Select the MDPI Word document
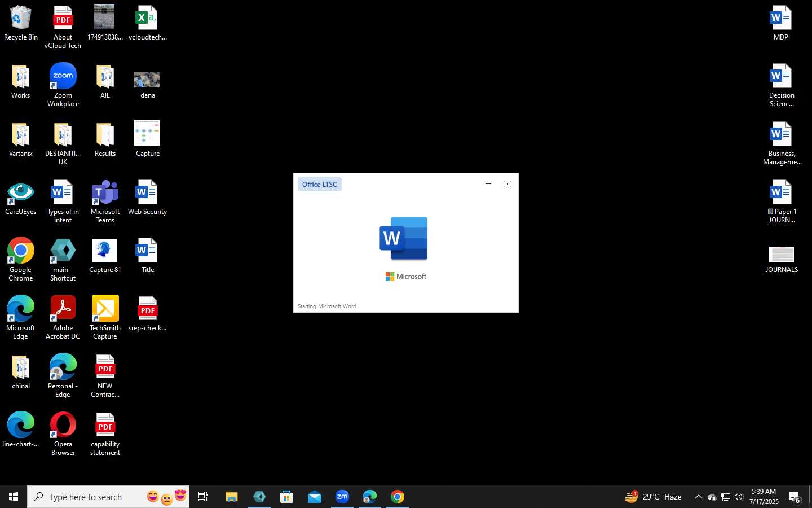 coord(782,23)
